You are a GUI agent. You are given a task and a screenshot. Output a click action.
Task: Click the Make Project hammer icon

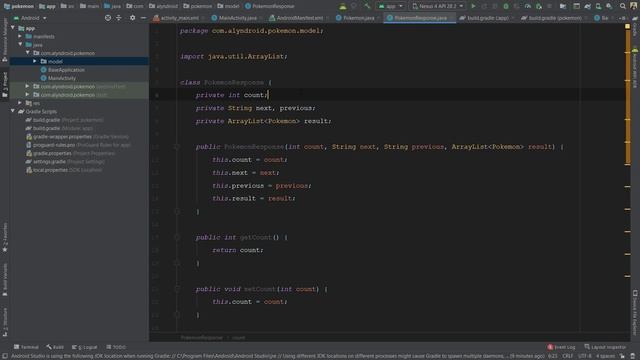[367, 6]
